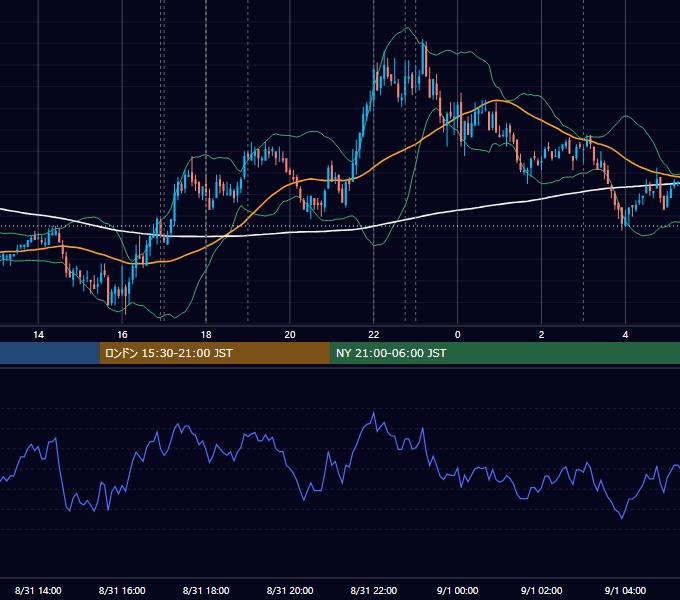Click hour label 2 on chart axis
Image resolution: width=680 pixels, height=600 pixels.
click(x=541, y=335)
